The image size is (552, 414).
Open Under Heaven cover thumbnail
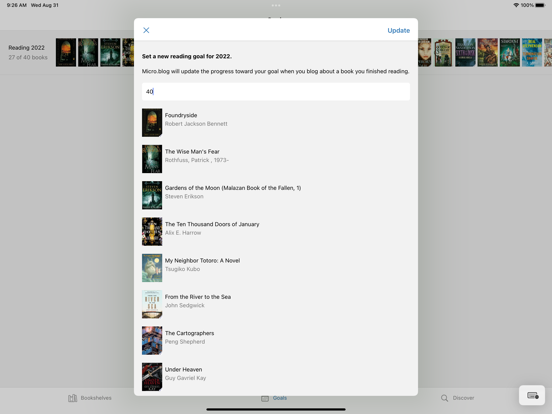click(x=152, y=377)
